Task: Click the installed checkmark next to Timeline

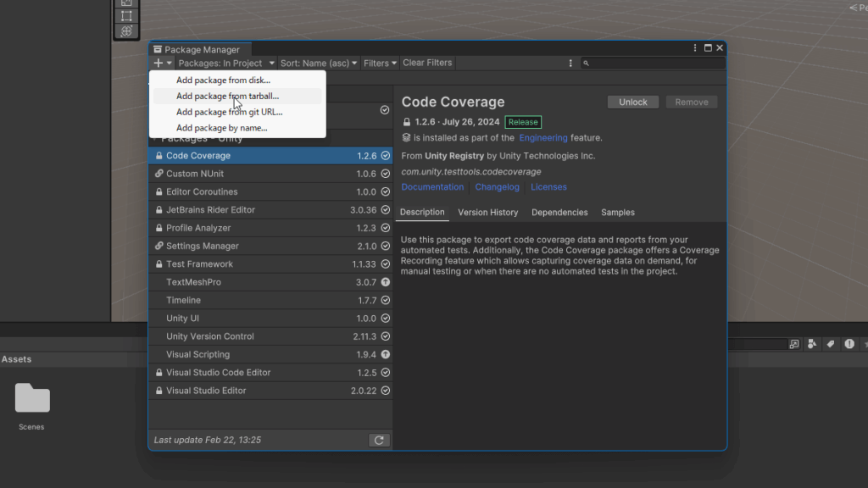Action: pos(385,301)
